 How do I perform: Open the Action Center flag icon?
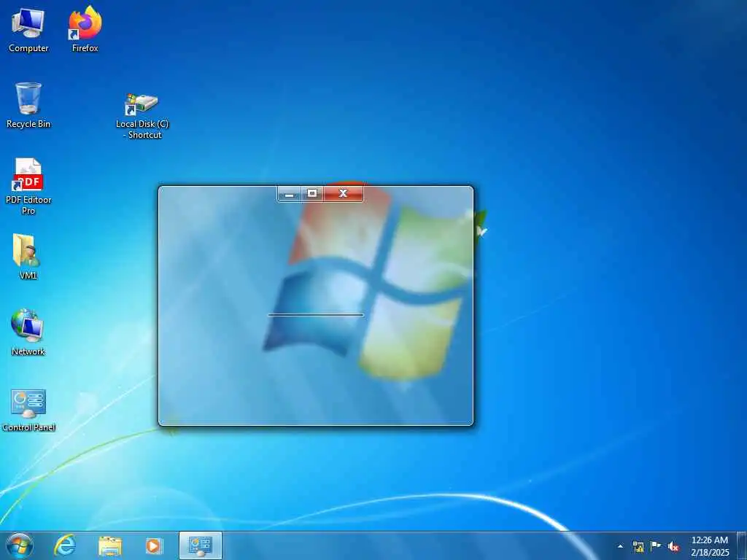[656, 546]
